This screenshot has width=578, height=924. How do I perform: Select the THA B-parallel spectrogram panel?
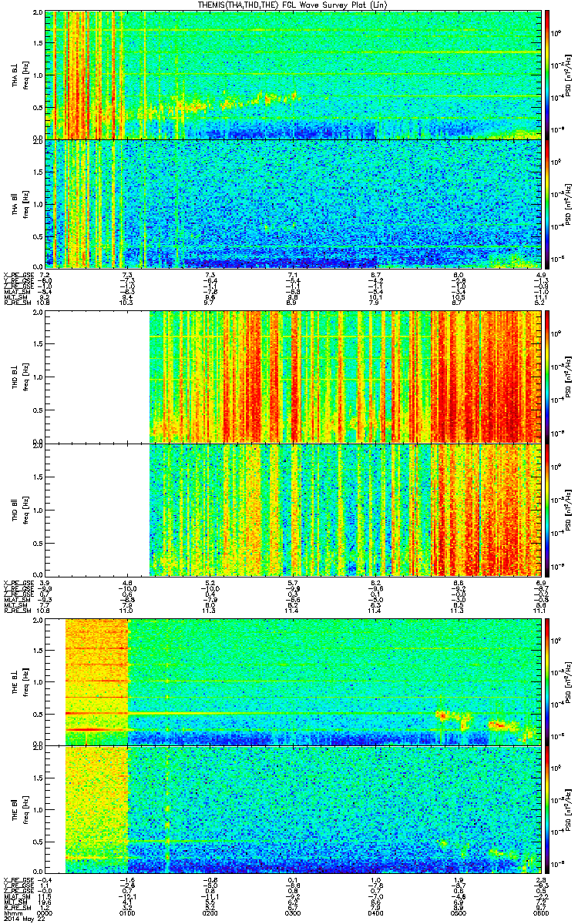[294, 203]
